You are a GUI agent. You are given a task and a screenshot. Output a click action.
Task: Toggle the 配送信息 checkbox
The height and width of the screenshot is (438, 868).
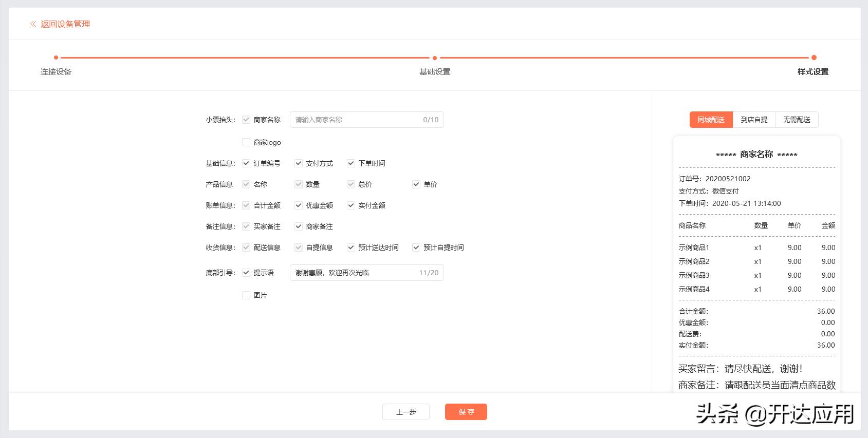[x=246, y=247]
